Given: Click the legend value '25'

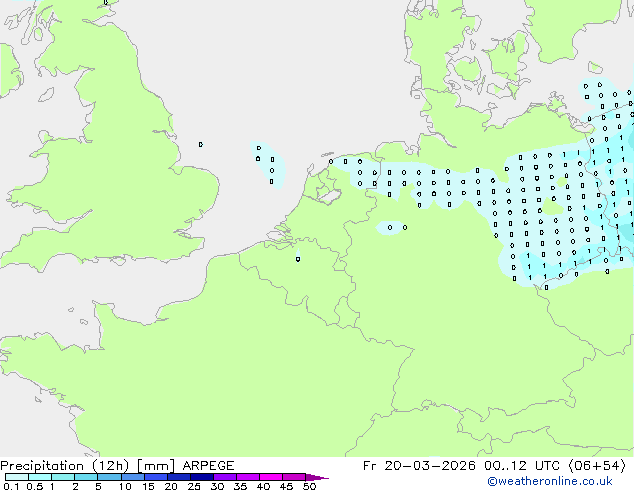Looking at the screenshot, I should (x=194, y=486).
